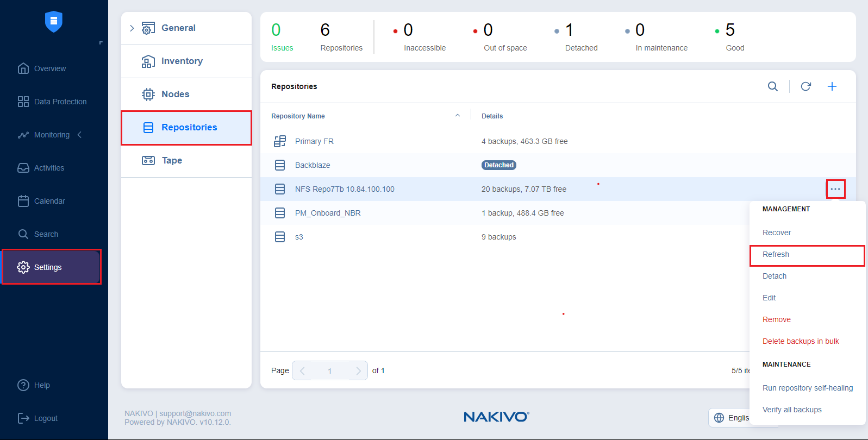Collapse the Monitoring sidebar chevron

click(79, 135)
